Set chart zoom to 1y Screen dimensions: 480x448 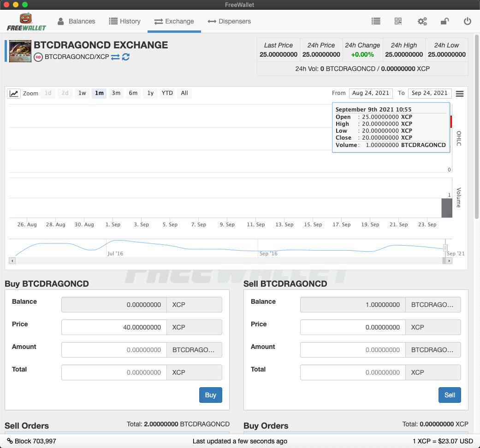[150, 93]
